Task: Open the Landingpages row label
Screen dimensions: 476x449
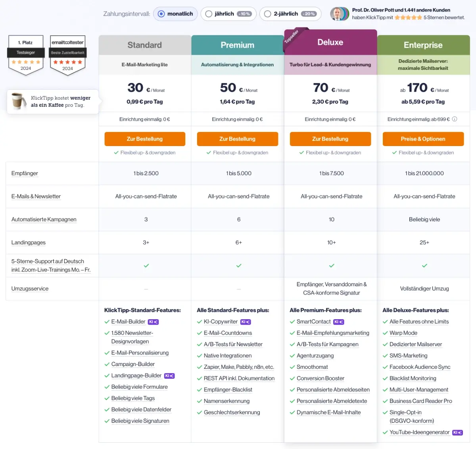Action: tap(29, 243)
